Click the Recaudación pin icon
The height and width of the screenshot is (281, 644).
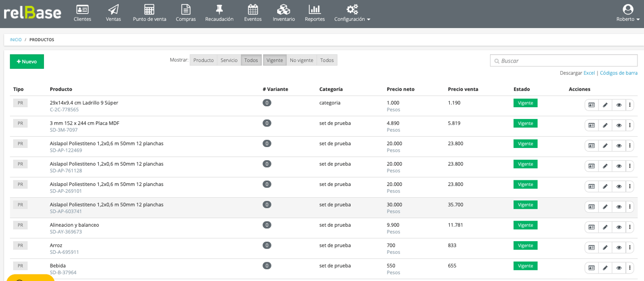219,9
